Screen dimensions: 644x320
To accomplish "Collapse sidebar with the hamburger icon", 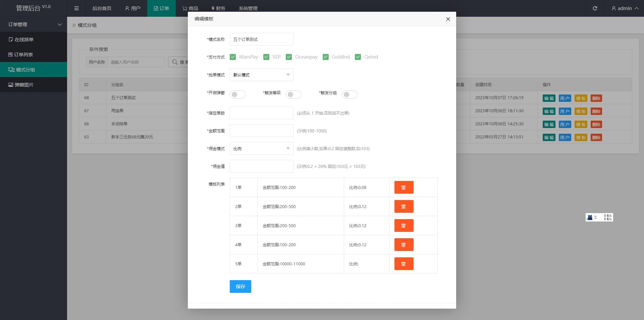I will click(x=76, y=8).
